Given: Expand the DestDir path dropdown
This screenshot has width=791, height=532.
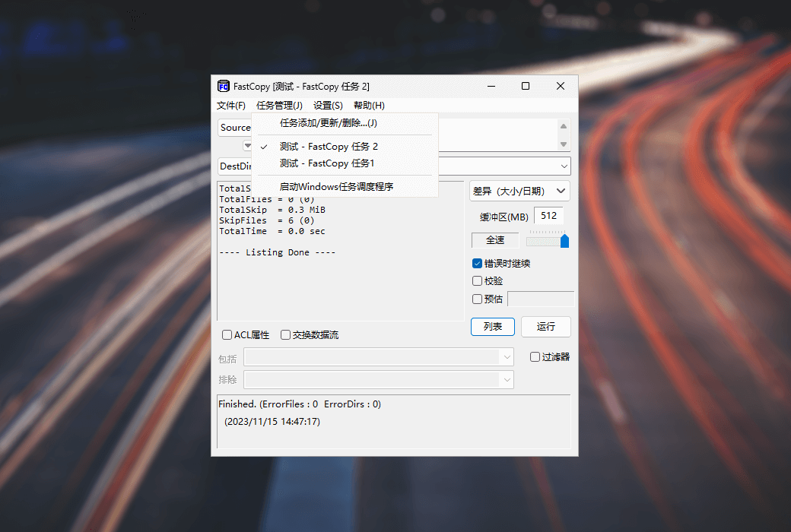Looking at the screenshot, I should pos(564,166).
